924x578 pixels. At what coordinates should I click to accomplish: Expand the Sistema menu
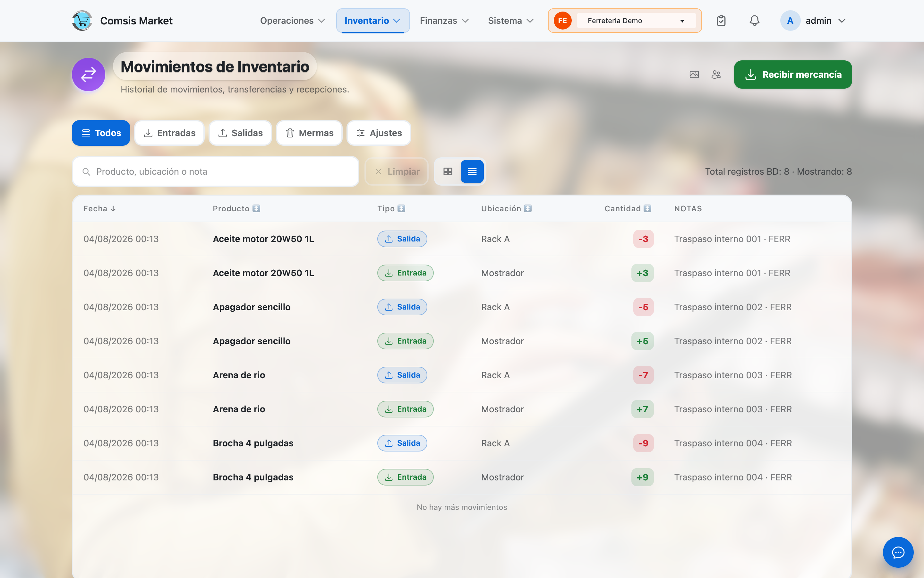[x=510, y=21]
